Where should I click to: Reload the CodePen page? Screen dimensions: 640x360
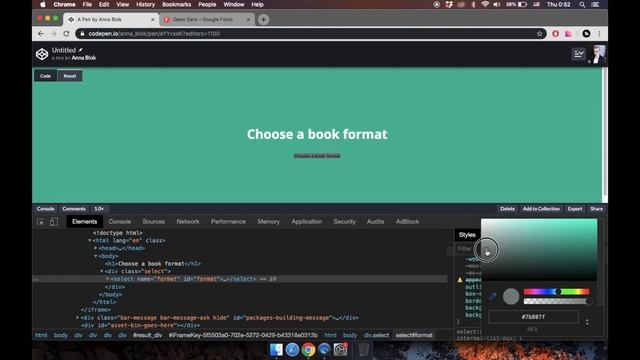[x=66, y=34]
